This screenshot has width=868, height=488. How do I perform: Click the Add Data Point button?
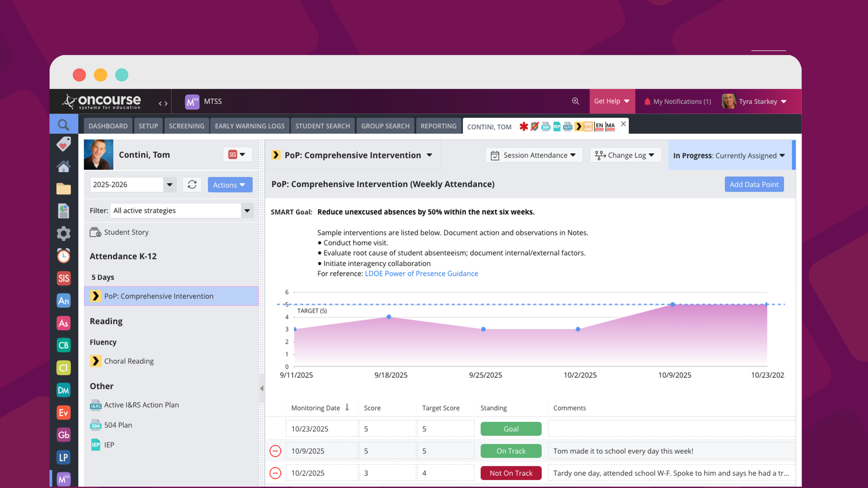coord(754,185)
